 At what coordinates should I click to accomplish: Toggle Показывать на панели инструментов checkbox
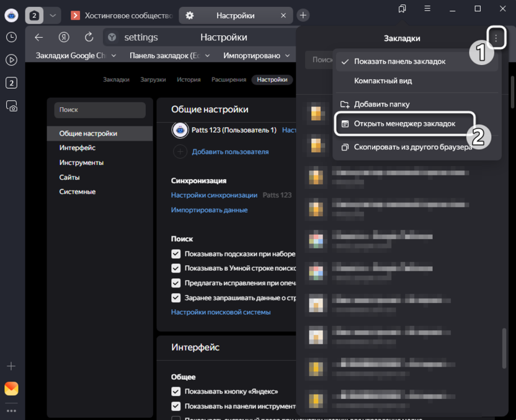176,406
